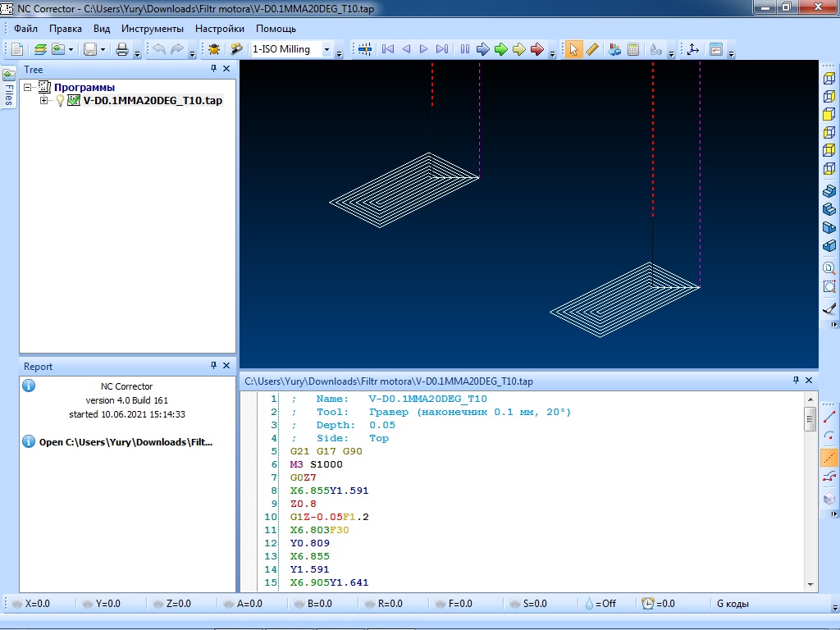Open the Инструменты menu
Viewport: 840px width, 630px height.
pyautogui.click(x=153, y=28)
